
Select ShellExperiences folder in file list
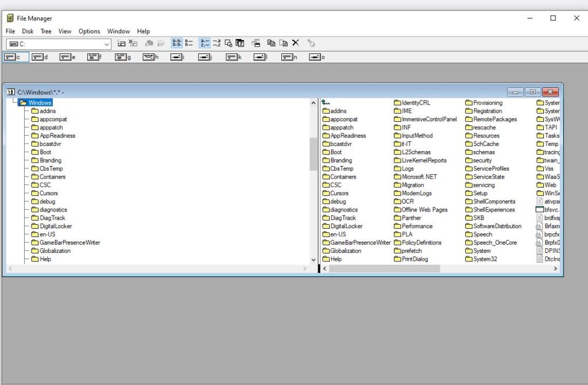coord(490,209)
